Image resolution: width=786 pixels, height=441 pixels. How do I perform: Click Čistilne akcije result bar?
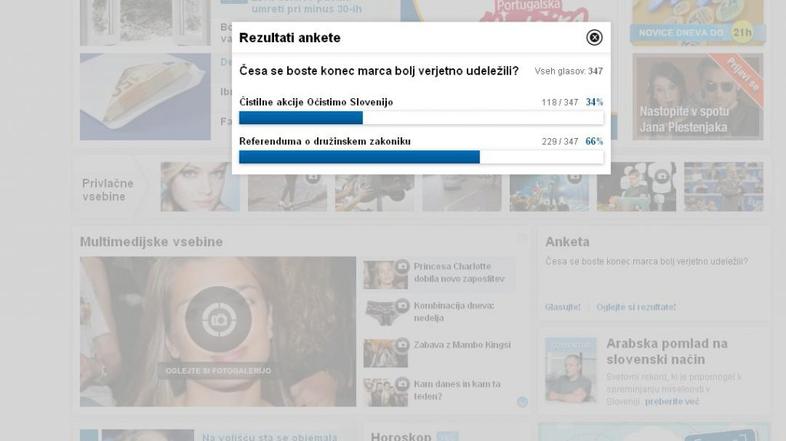point(421,118)
